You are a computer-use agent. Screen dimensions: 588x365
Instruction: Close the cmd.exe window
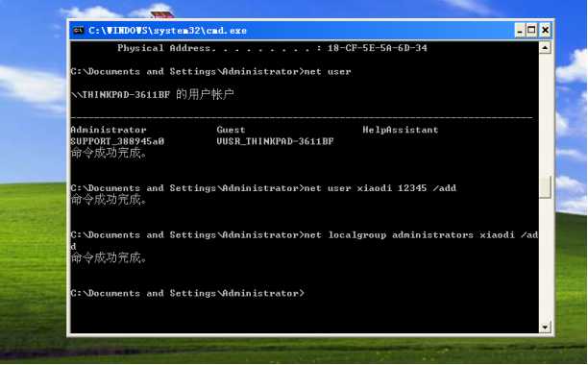click(546, 31)
